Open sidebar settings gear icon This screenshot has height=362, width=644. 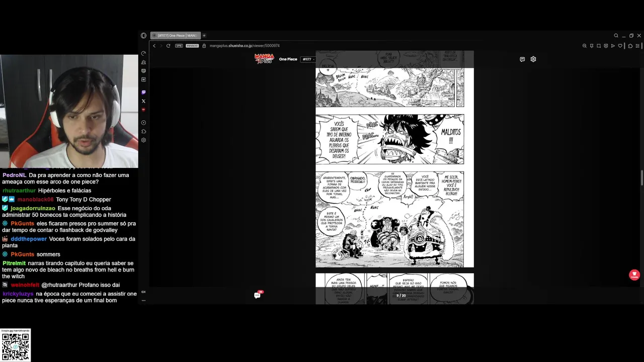pyautogui.click(x=143, y=140)
